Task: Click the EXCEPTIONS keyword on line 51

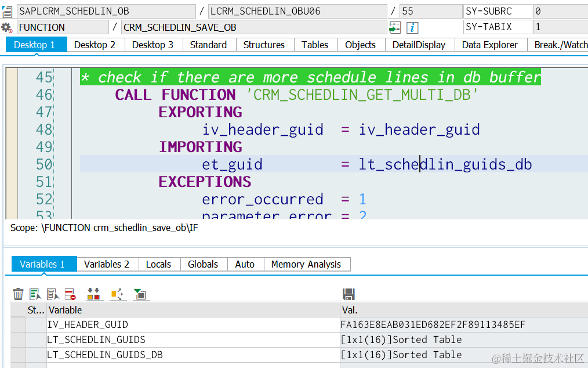Action: 205,182
